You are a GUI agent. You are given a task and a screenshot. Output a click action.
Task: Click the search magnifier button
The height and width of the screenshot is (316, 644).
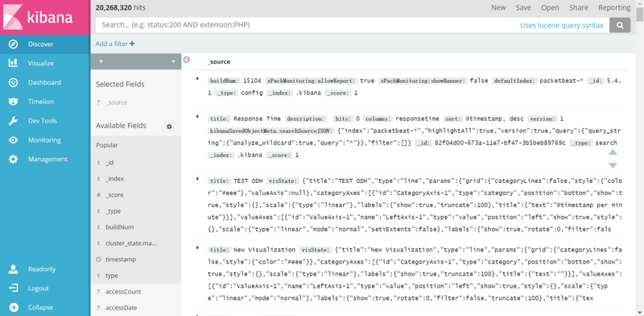pos(620,25)
